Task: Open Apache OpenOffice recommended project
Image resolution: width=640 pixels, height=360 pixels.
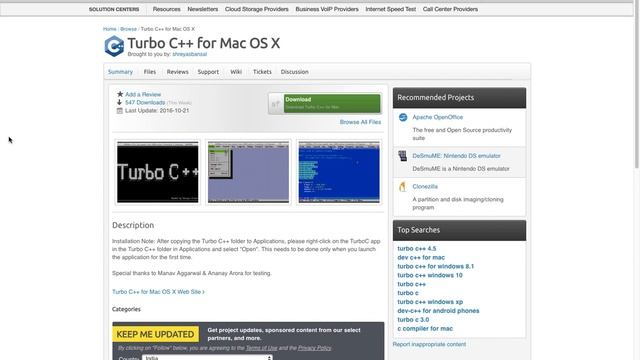Action: [x=438, y=117]
